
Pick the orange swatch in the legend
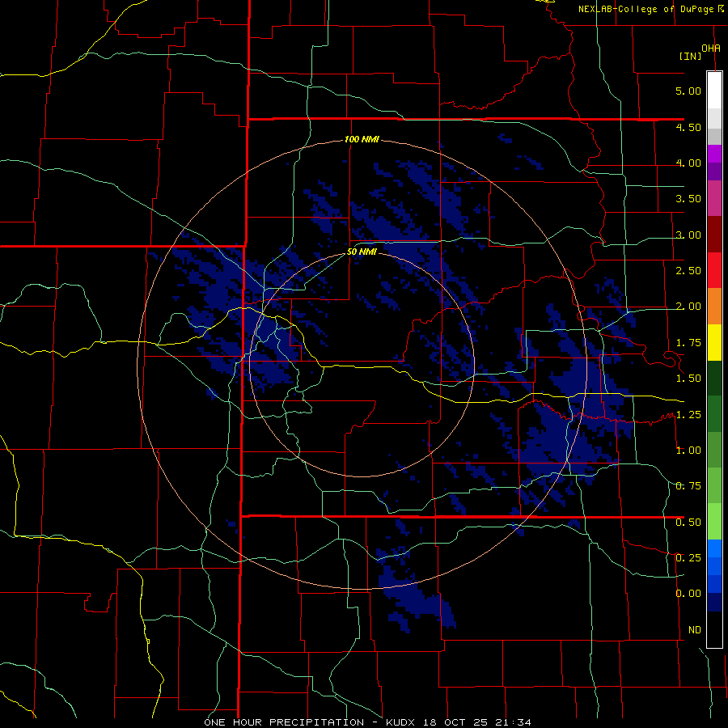(x=714, y=307)
